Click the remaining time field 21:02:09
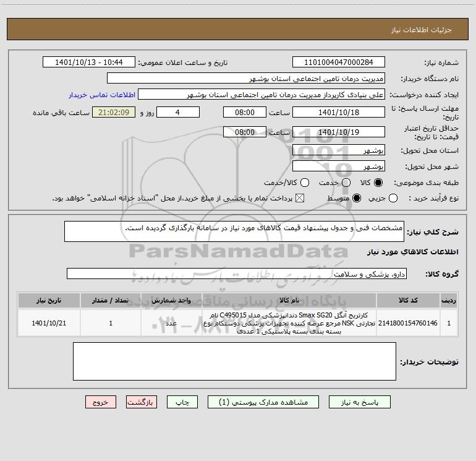476x461 pixels. pos(114,112)
